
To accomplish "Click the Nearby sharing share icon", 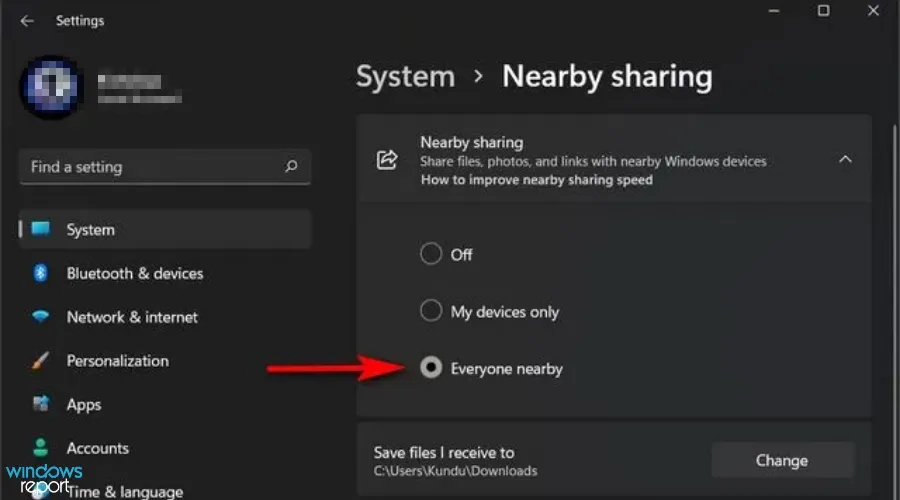I will [x=386, y=160].
